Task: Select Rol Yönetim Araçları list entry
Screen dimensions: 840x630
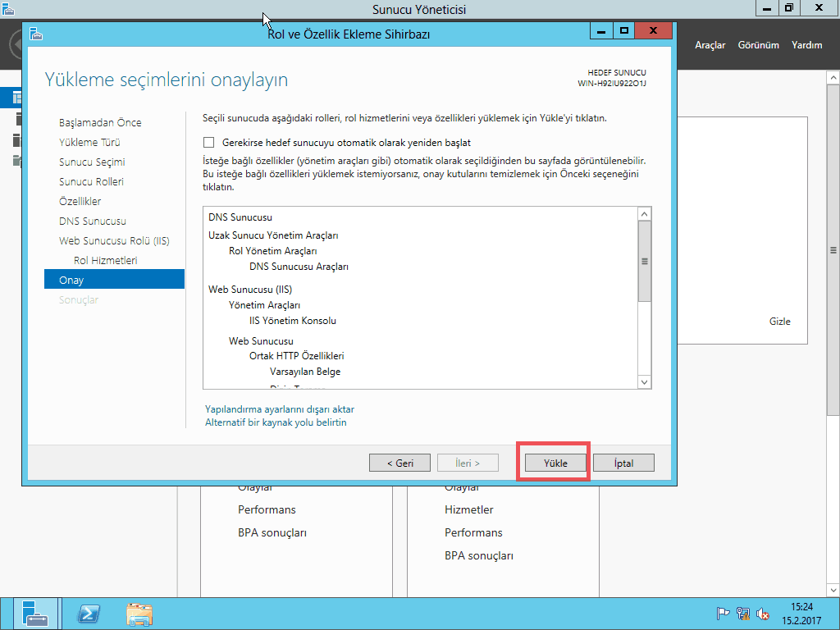Action: (272, 251)
